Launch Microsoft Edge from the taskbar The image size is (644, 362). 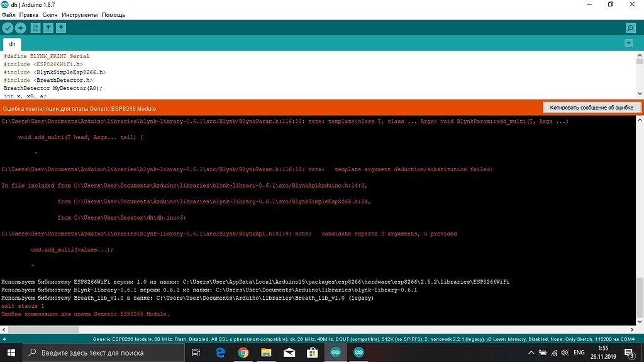click(220, 353)
